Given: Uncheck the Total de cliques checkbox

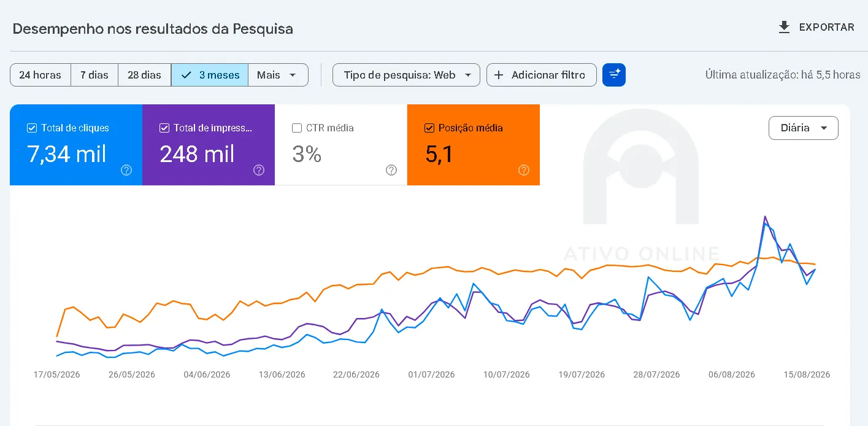Looking at the screenshot, I should coord(32,128).
